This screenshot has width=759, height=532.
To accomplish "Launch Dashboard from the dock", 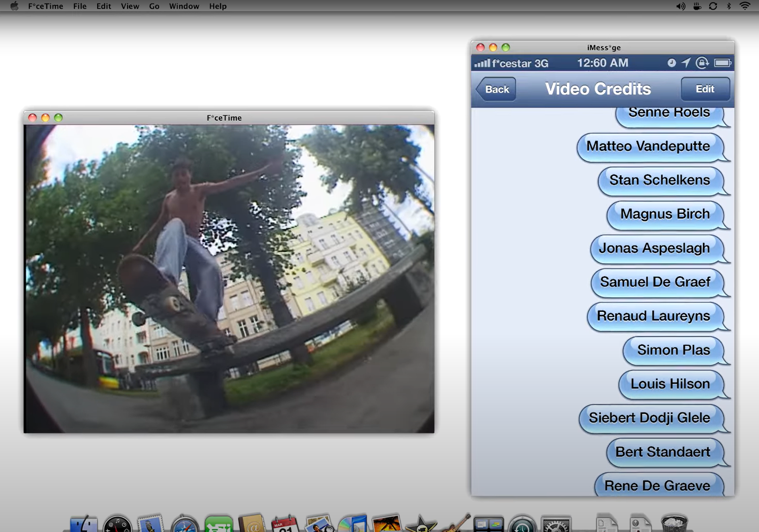I will click(117, 523).
